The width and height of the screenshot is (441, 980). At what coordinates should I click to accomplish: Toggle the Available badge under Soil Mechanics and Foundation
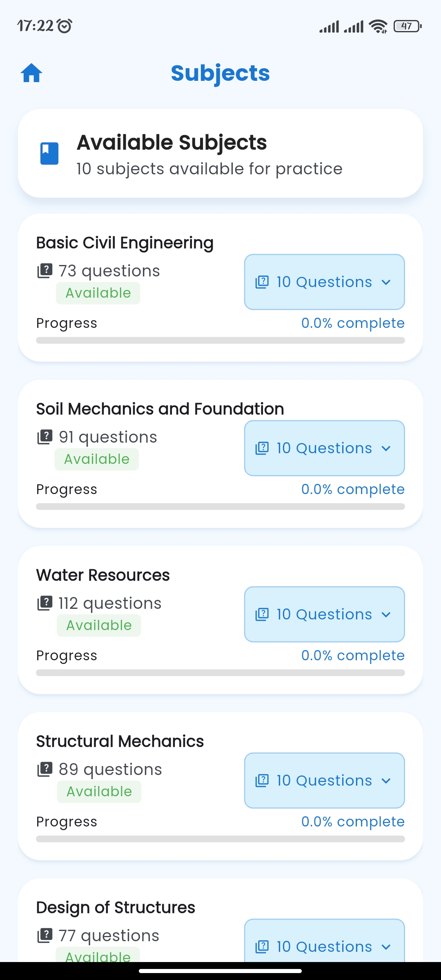[97, 459]
